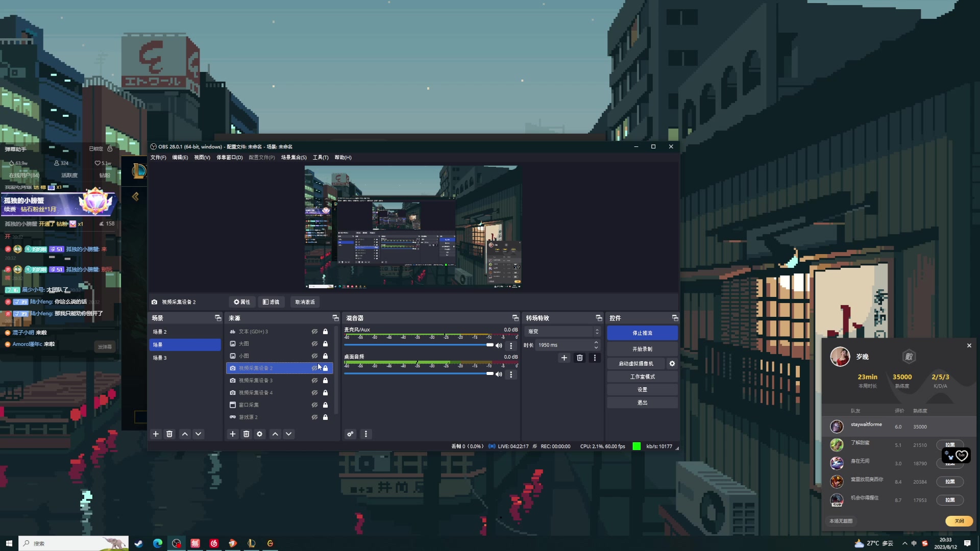Open the 滤镜 filters button
This screenshot has width=980, height=551.
(271, 302)
